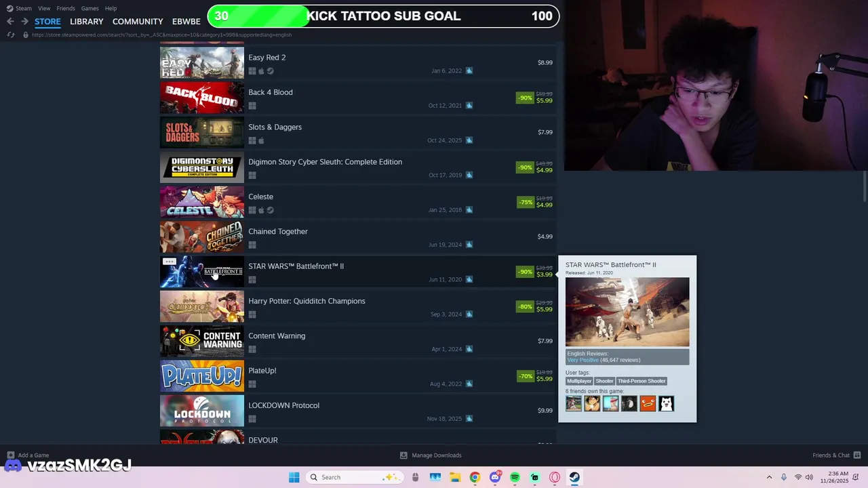
Task: Click the lock icon beside the URL
Action: (x=26, y=35)
